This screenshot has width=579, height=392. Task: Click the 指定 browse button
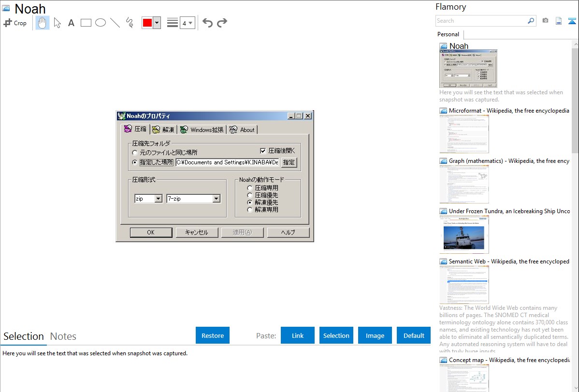coord(289,162)
